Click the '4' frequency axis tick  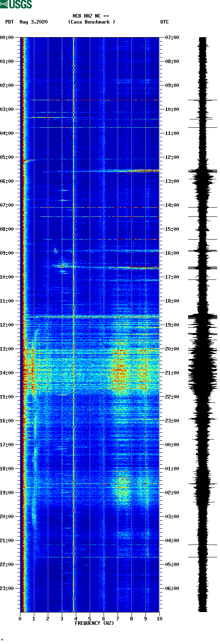coord(76,619)
